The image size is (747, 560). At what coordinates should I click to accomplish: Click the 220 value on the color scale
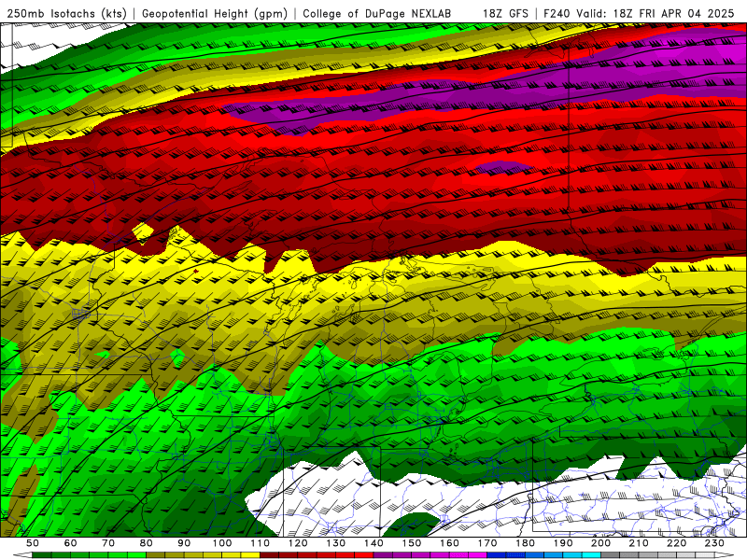click(x=676, y=543)
